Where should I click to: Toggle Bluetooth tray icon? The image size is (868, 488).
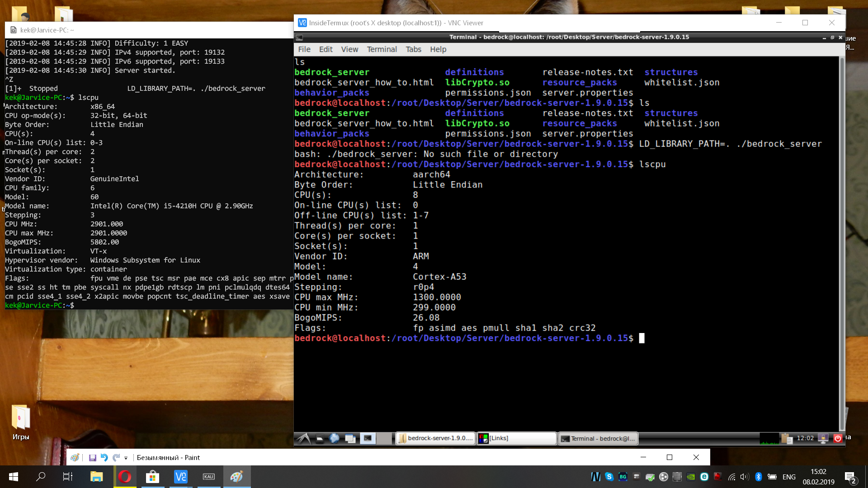coord(758,477)
